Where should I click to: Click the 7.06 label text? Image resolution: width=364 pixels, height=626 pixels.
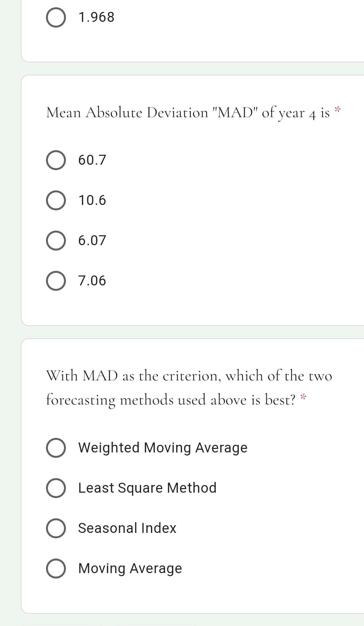[x=92, y=280]
